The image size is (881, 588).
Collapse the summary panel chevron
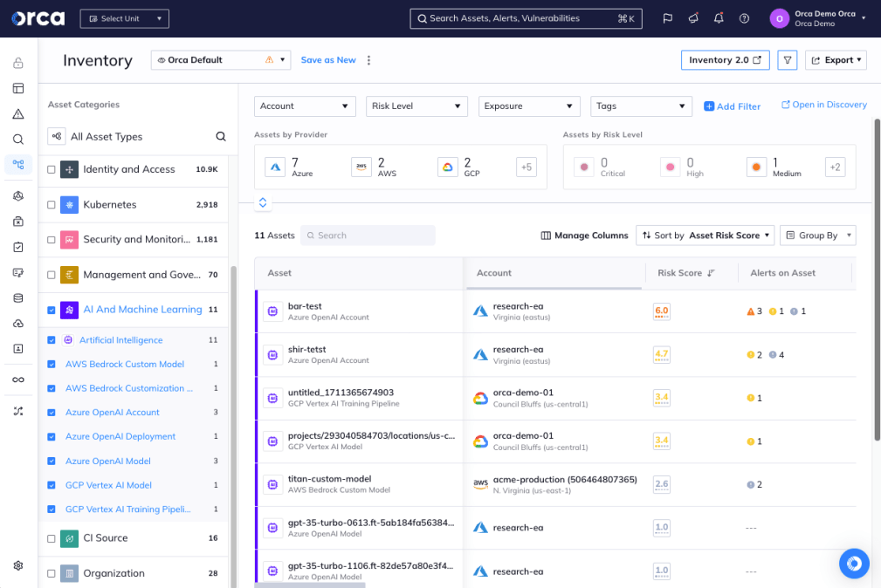263,202
